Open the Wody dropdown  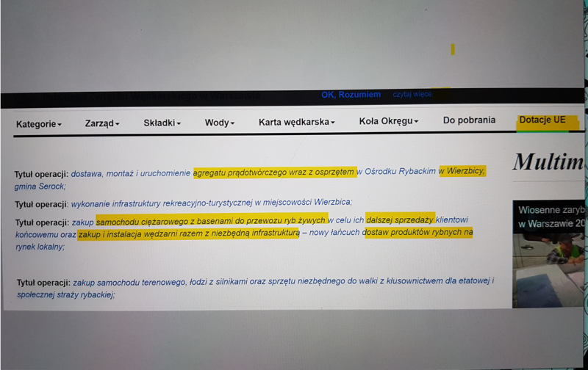(219, 123)
